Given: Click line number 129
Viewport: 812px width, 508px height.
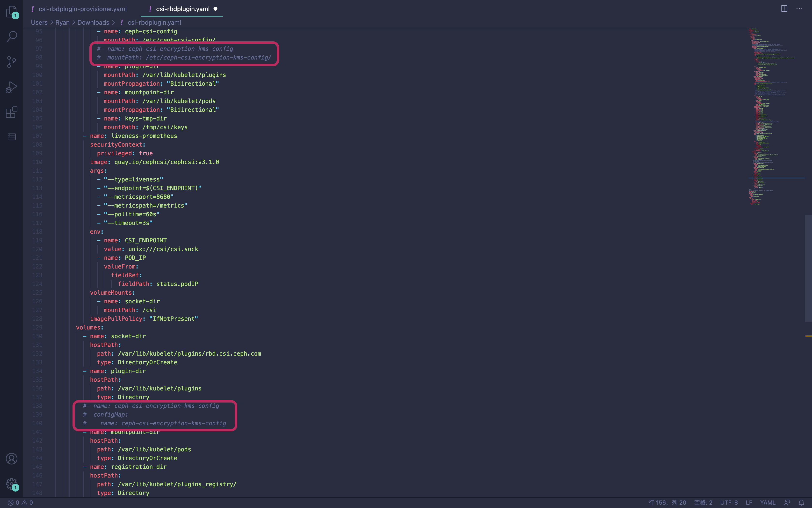Looking at the screenshot, I should click(37, 327).
